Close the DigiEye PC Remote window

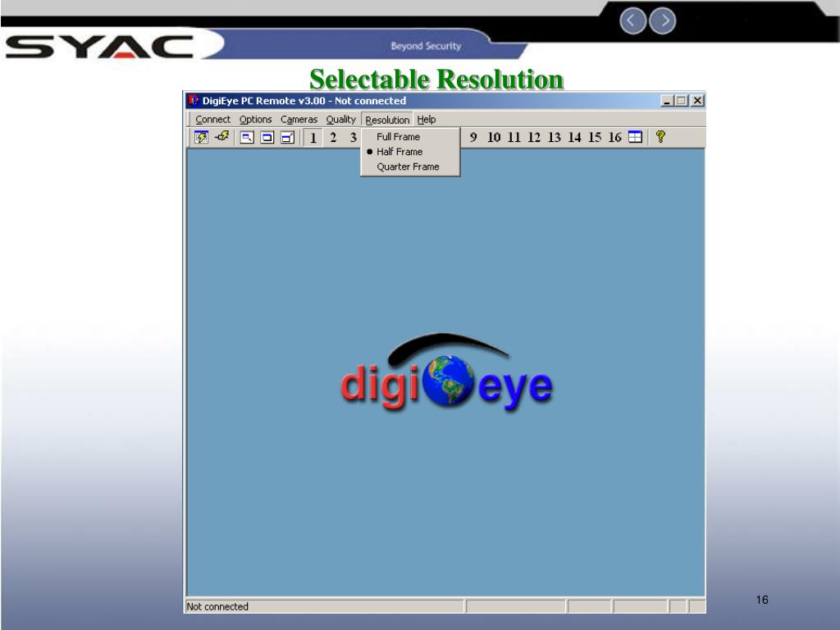pos(697,101)
